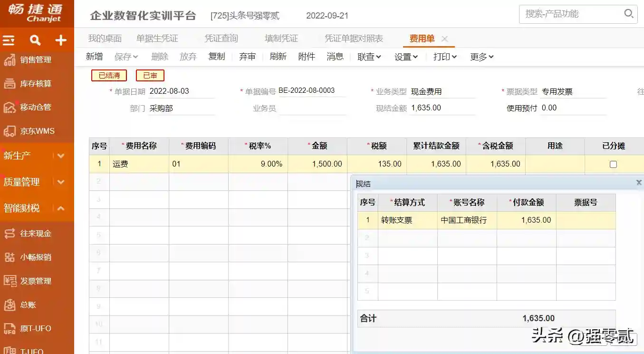
Task: Open the 更多 dropdown menu
Action: [x=482, y=57]
